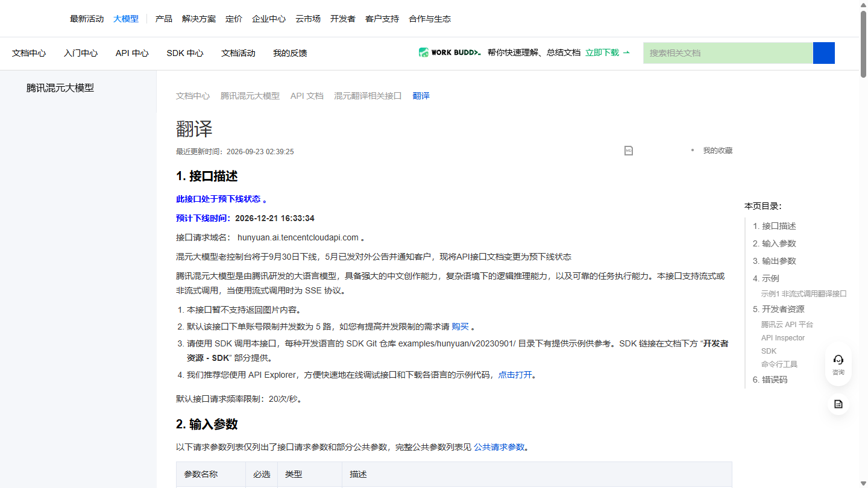Jump to 2. 输入参数 in page contents
Image resolution: width=868 pixels, height=488 pixels.
775,243
